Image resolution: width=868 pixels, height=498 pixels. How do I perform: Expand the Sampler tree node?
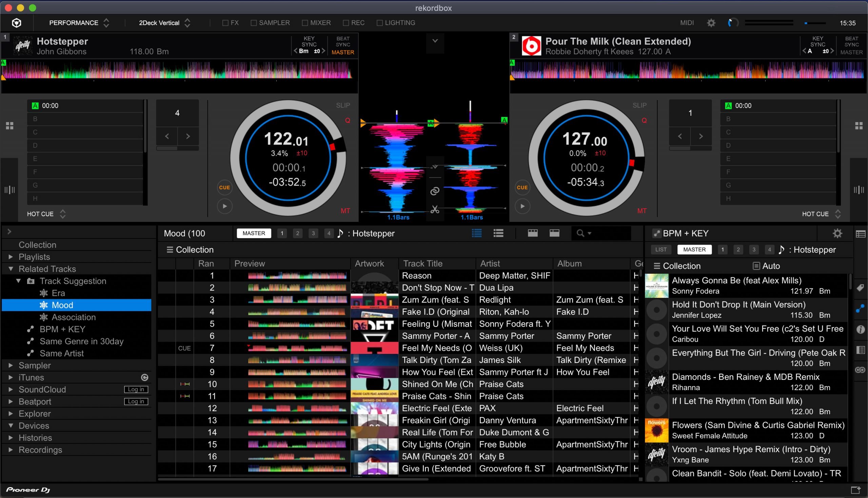tap(11, 365)
